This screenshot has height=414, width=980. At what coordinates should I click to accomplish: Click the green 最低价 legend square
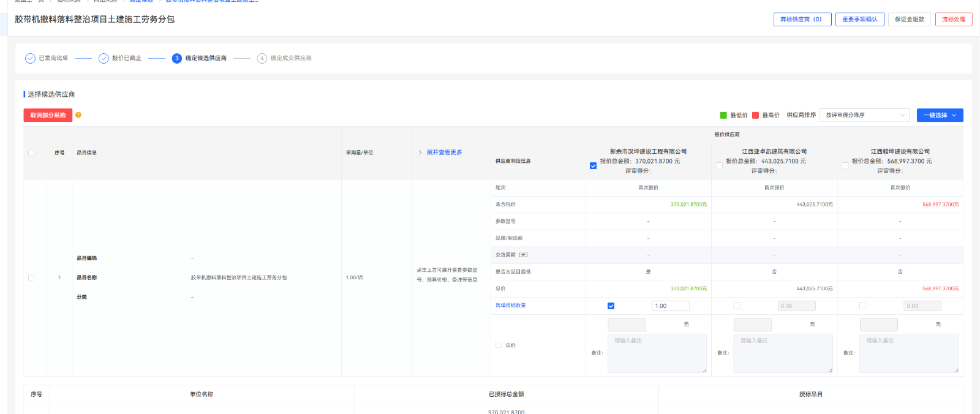723,115
